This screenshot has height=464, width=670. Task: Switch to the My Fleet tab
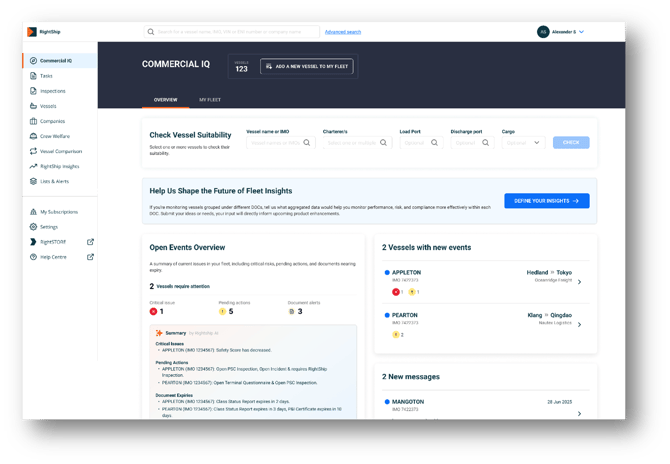point(210,100)
